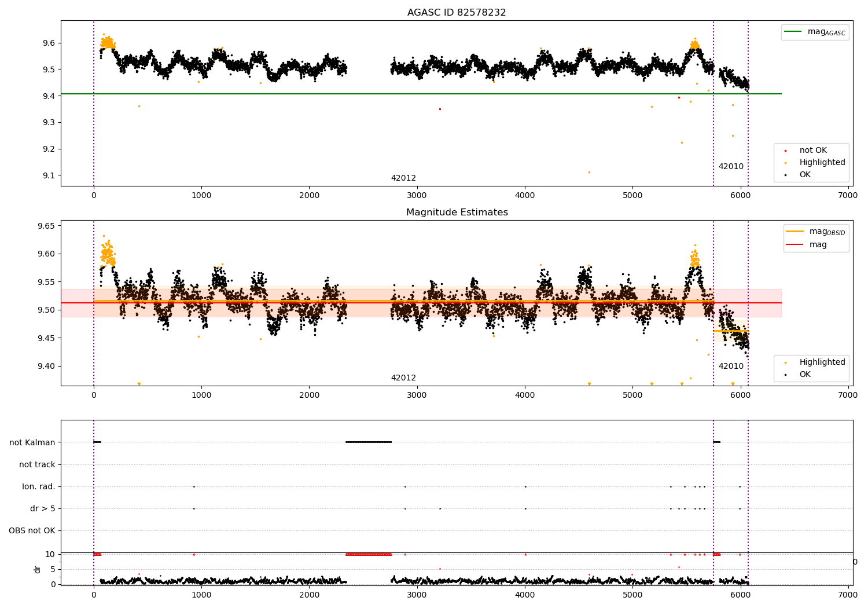Click the 'OBS not OK' axis label
Screen dimensions: 868x608
tap(32, 530)
